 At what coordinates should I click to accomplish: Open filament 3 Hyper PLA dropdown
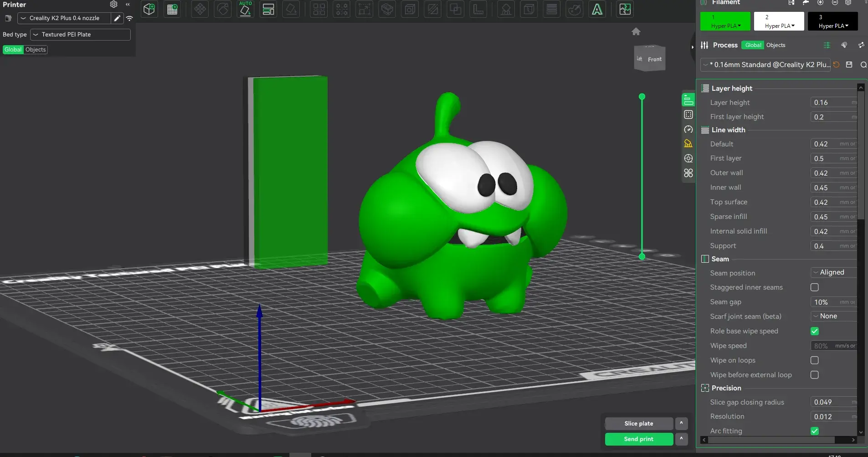click(833, 21)
